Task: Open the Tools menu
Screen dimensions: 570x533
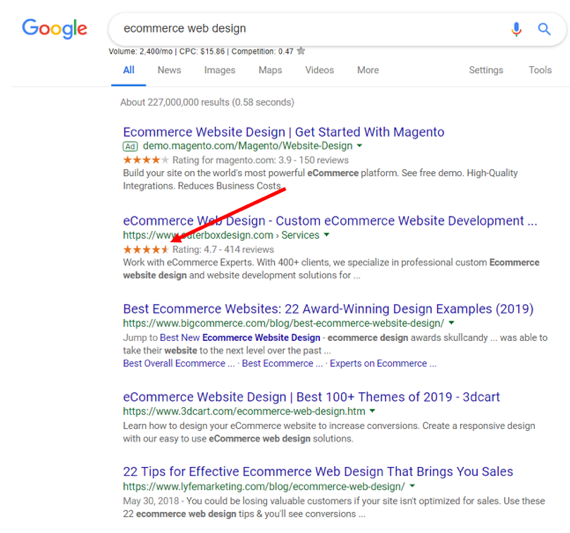Action: 540,70
